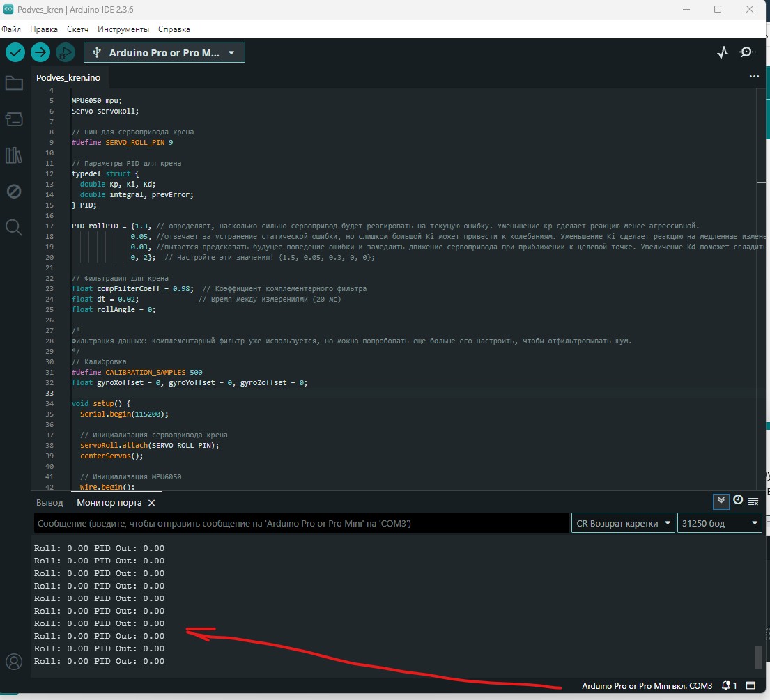This screenshot has height=700, width=770.
Task: Open the Serial Plotter icon
Action: coord(722,52)
